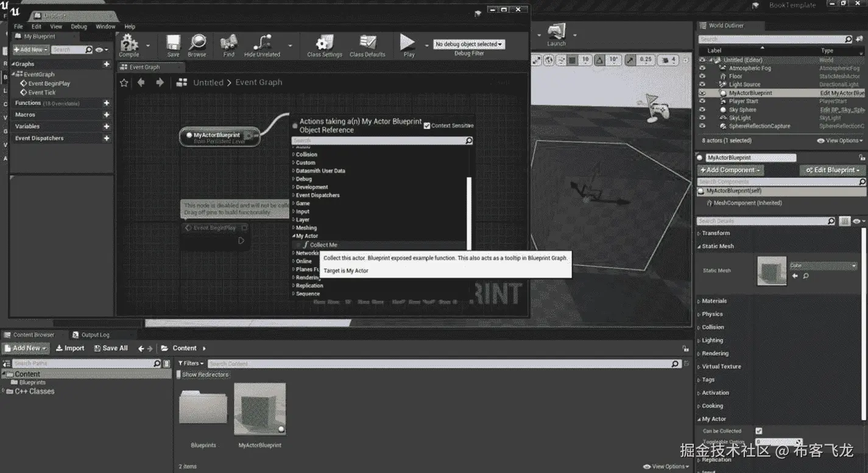868x473 pixels.
Task: Open the Add New dropdown in the My Blueprint panel
Action: [x=30, y=49]
